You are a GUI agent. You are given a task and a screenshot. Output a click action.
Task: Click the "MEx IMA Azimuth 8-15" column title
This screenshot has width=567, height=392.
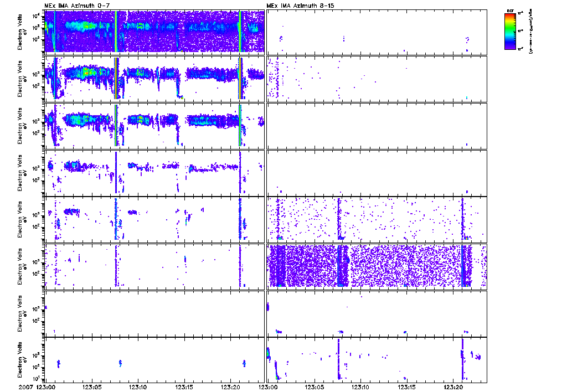300,6
